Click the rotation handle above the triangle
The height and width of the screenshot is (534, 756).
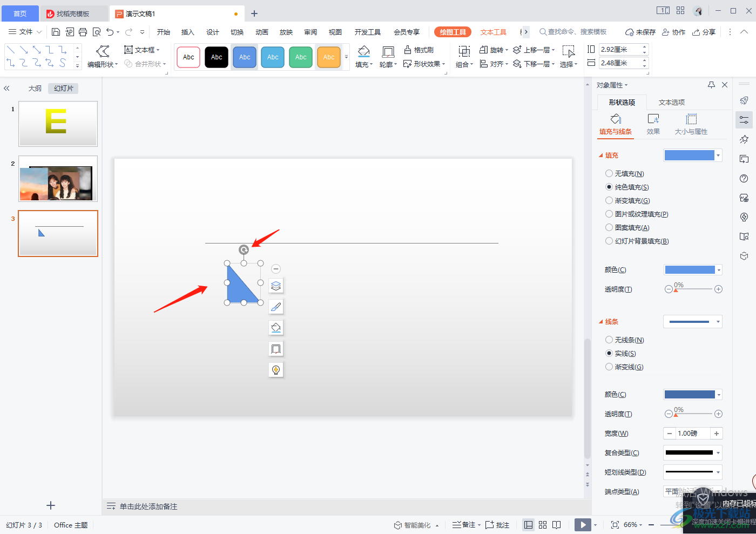click(244, 249)
